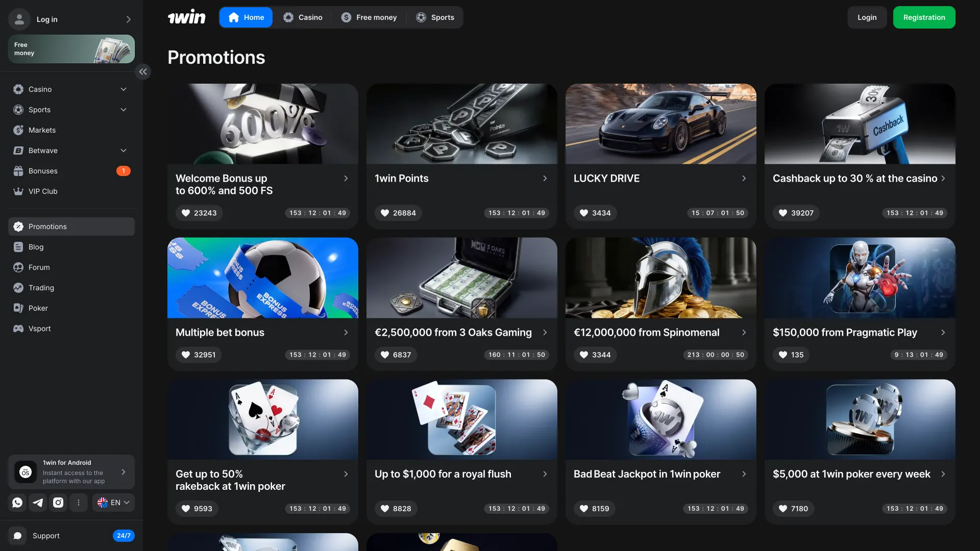Switch to the Casino top tab
The image size is (980, 551).
click(303, 17)
